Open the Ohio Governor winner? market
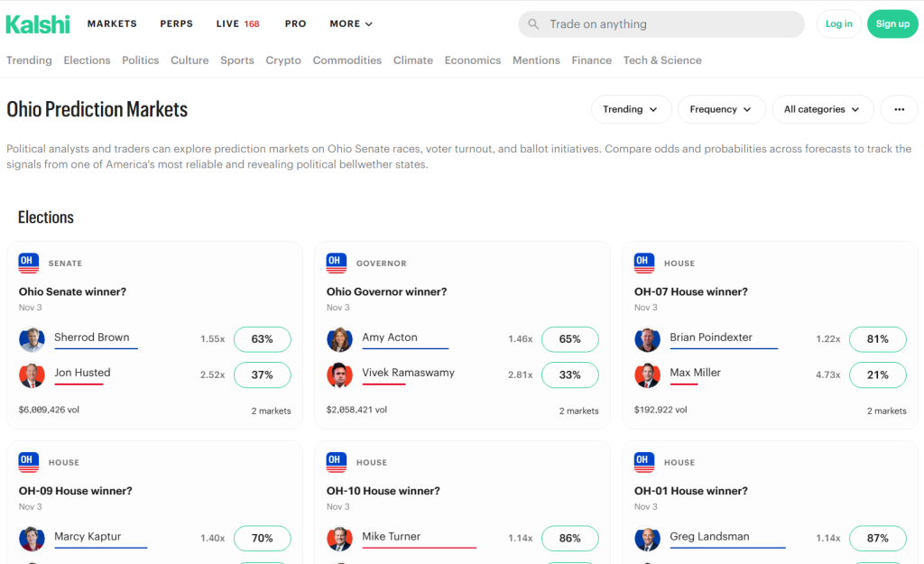Viewport: 924px width, 564px height. click(x=386, y=291)
